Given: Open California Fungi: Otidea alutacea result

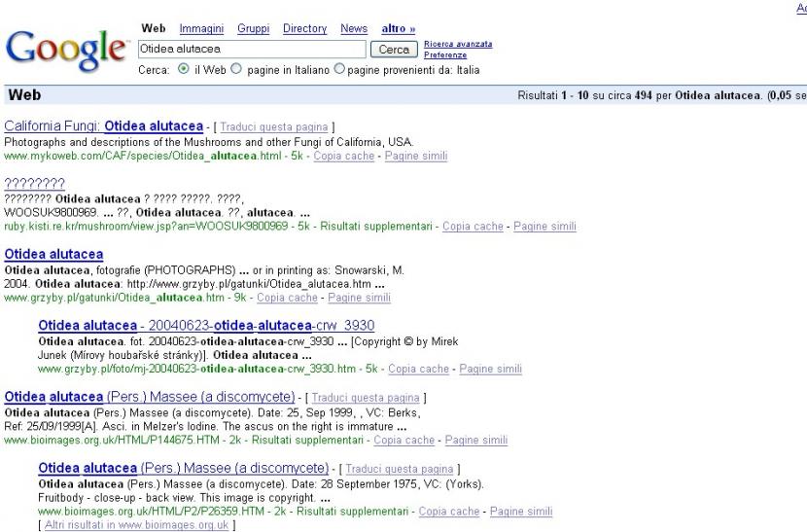Looking at the screenshot, I should [x=104, y=126].
